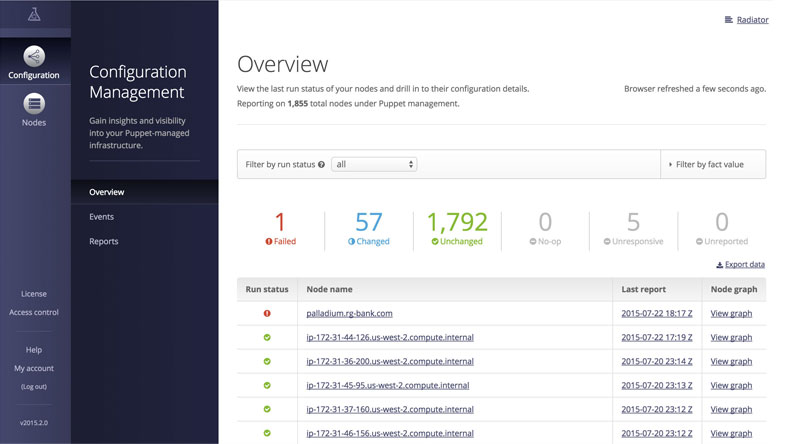Click the Run status column header

(267, 289)
